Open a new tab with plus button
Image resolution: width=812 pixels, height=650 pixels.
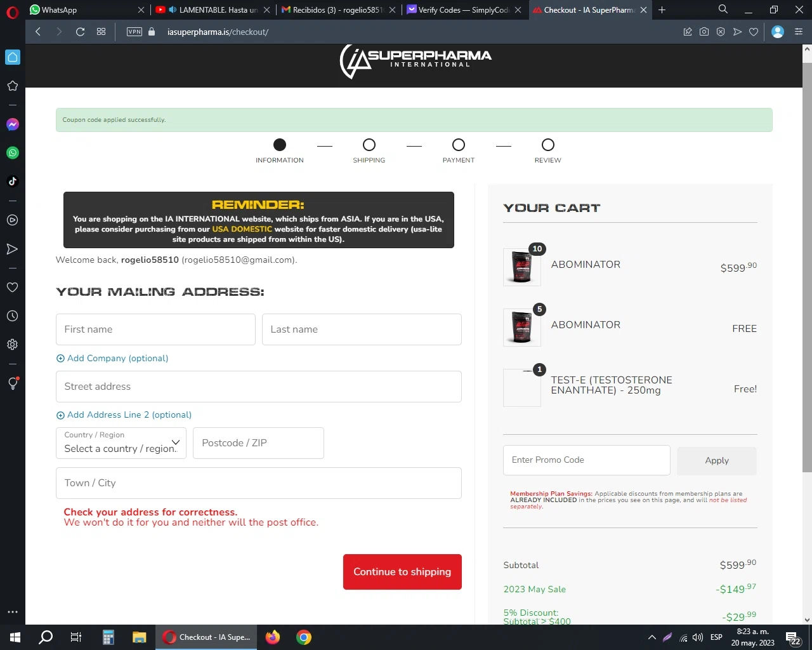click(x=662, y=10)
